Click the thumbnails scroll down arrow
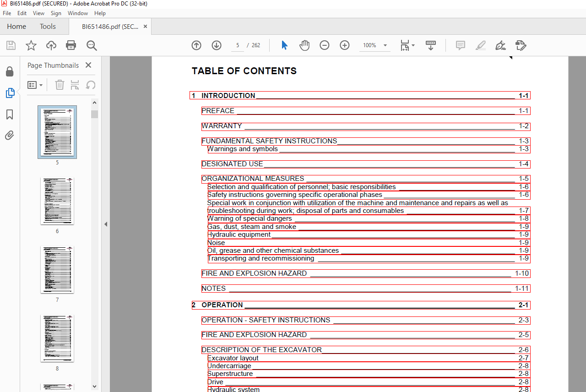Image resolution: width=586 pixels, height=392 pixels. pos(94,387)
